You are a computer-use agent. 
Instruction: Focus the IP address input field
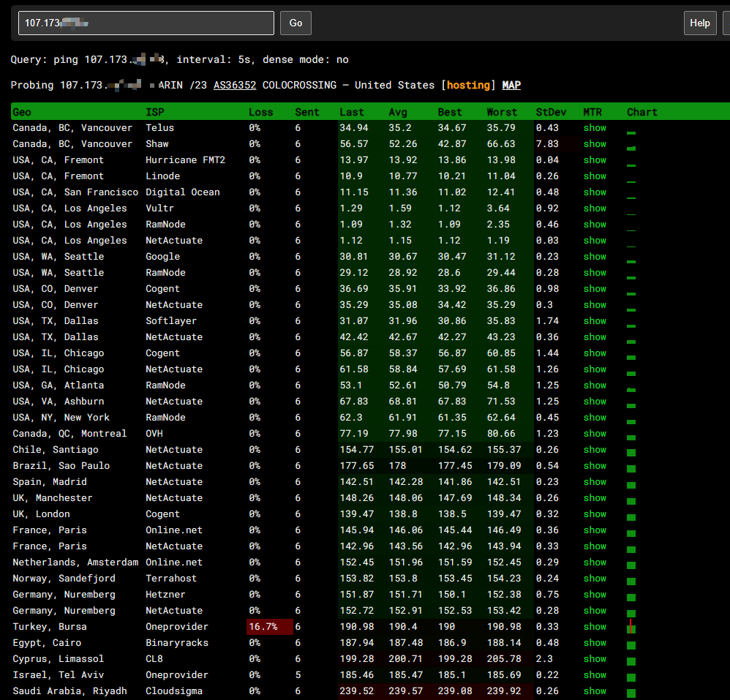tap(146, 23)
